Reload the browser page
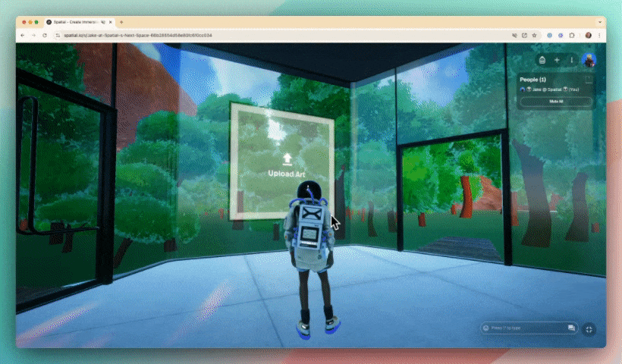The width and height of the screenshot is (622, 364). 45,36
